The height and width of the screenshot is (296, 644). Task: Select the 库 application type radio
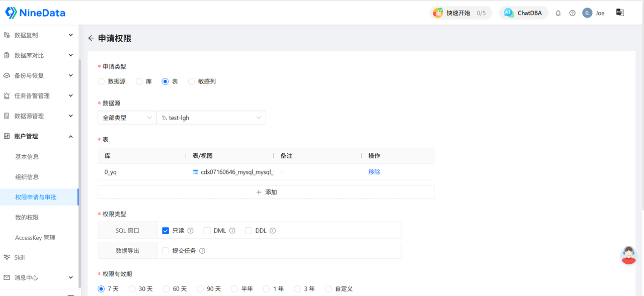(x=139, y=81)
